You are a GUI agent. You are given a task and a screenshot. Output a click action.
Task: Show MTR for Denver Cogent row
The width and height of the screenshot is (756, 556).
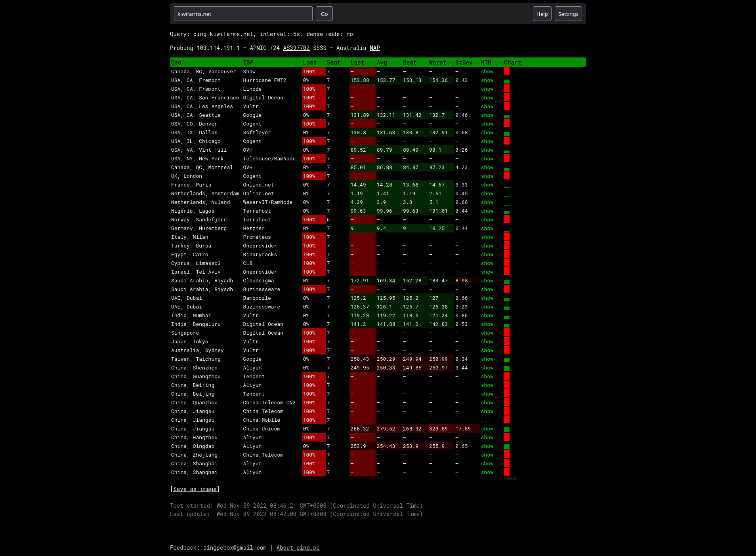pos(487,124)
